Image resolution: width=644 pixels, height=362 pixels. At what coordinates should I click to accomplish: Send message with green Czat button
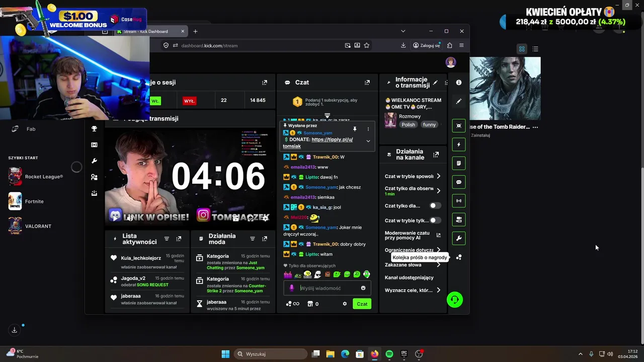[362, 304]
